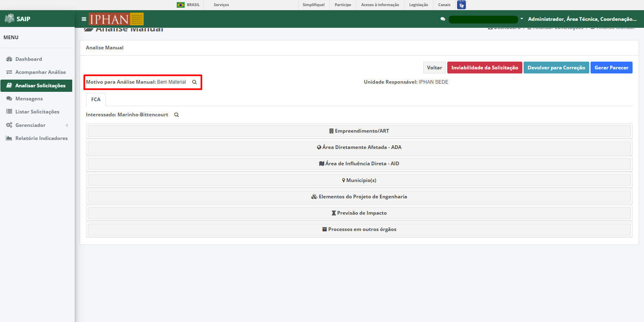Expand Área Diretamente Afetada - ADA section
Image resolution: width=644 pixels, height=322 pixels.
(359, 147)
